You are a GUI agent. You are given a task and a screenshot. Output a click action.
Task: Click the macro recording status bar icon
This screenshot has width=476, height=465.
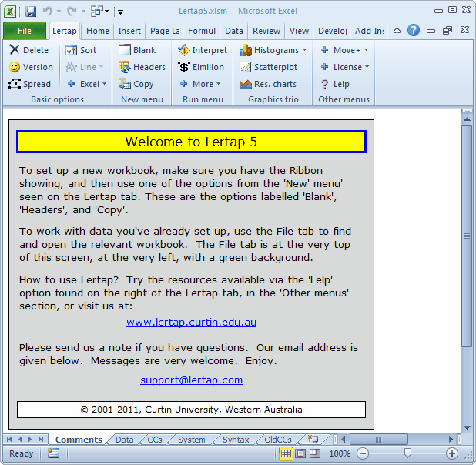53,453
